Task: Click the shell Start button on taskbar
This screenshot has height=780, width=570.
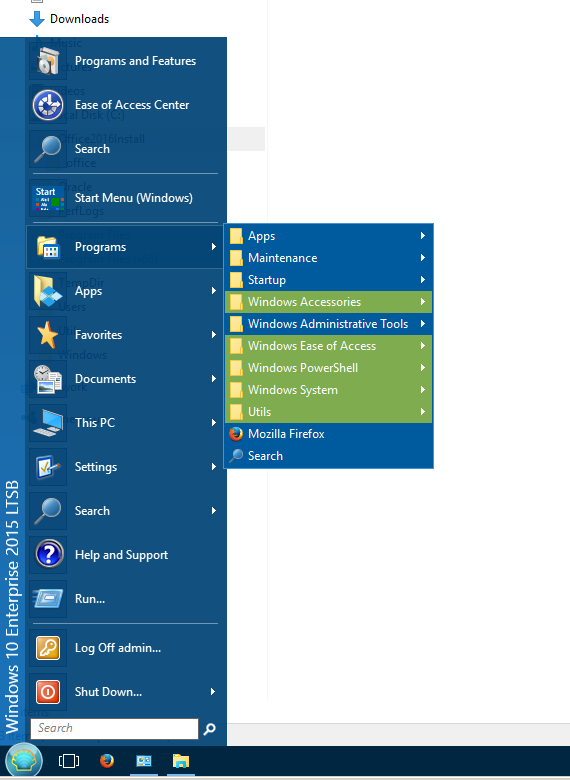Action: click(x=23, y=761)
